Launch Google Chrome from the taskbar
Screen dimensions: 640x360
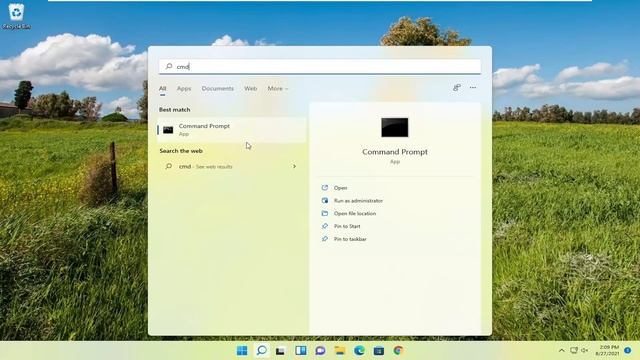coord(398,351)
